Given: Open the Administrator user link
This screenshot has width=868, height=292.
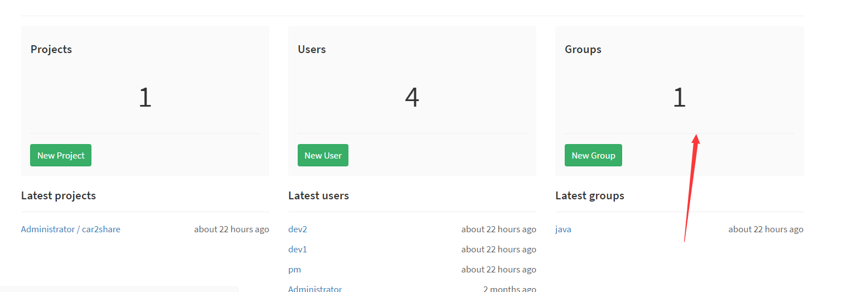Looking at the screenshot, I should (315, 289).
